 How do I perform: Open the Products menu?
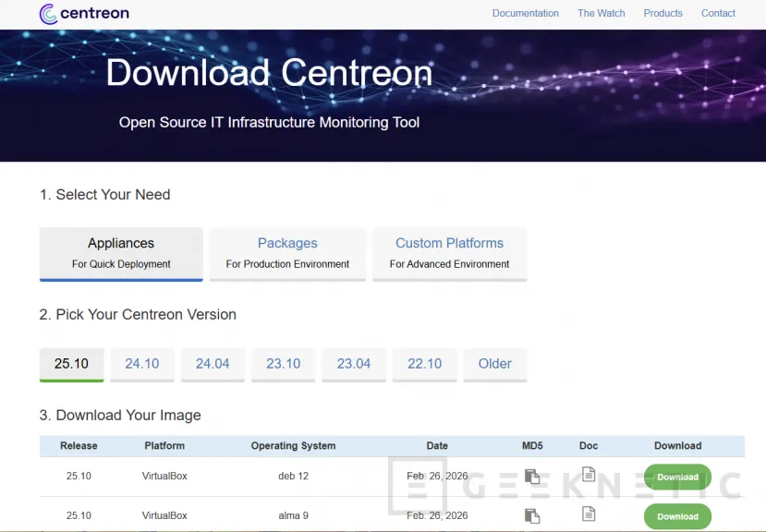pyautogui.click(x=663, y=13)
